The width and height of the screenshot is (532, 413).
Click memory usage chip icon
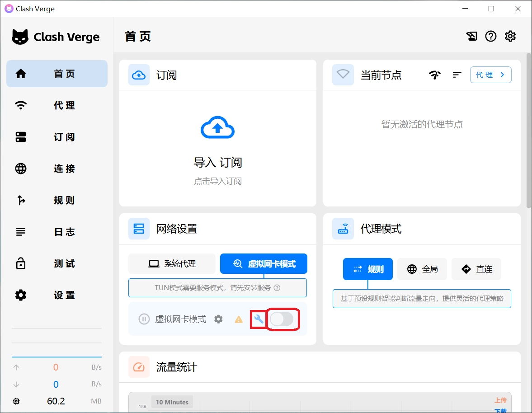16,401
